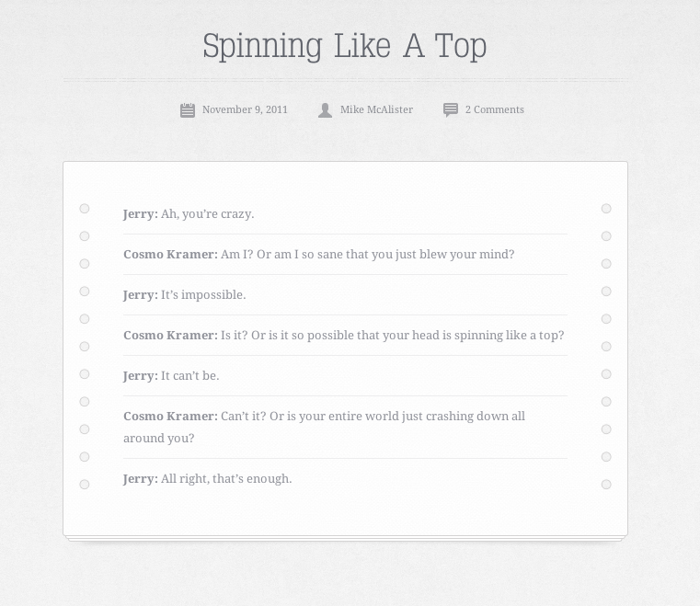Viewport: 700px width, 606px height.
Task: Click the line about spinning like a top
Action: pyautogui.click(x=344, y=335)
